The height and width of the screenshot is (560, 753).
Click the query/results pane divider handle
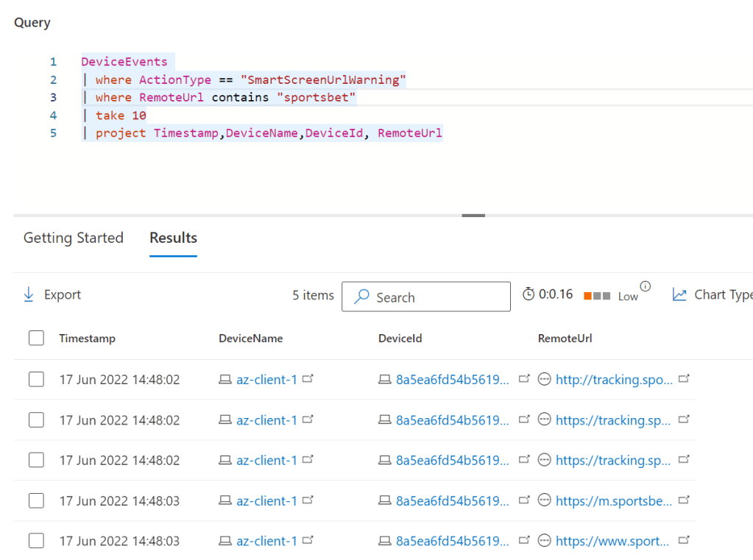pyautogui.click(x=473, y=216)
